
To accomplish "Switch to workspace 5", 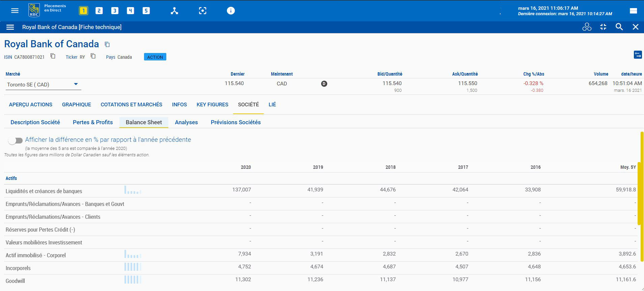I will [146, 11].
